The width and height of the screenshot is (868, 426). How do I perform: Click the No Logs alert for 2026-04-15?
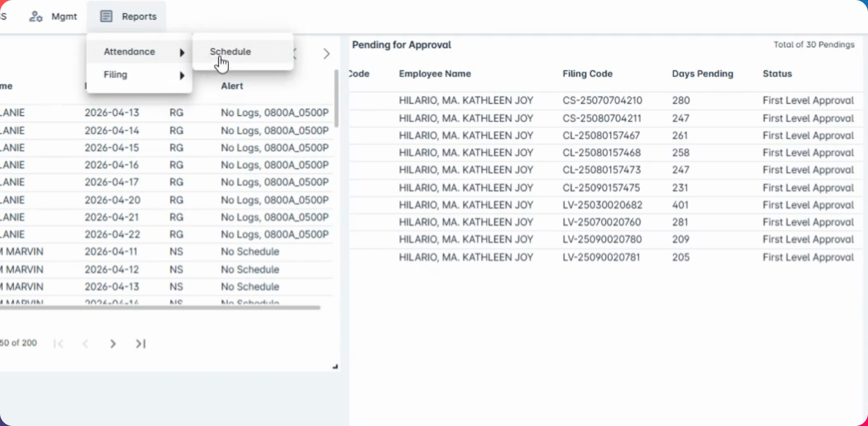click(275, 147)
